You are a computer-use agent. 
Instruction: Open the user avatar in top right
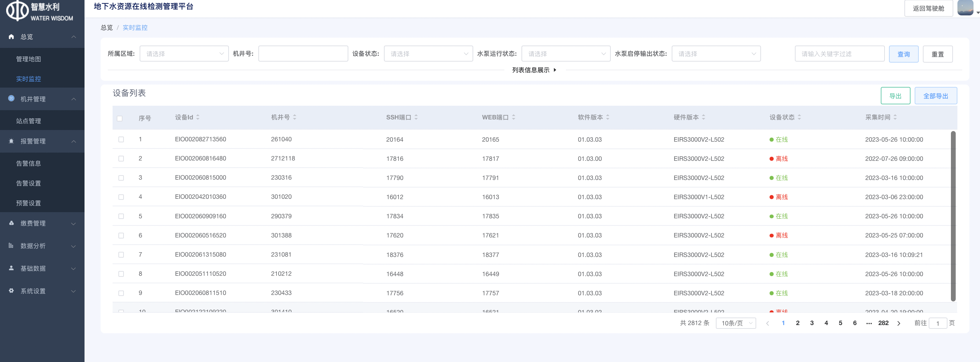point(965,8)
